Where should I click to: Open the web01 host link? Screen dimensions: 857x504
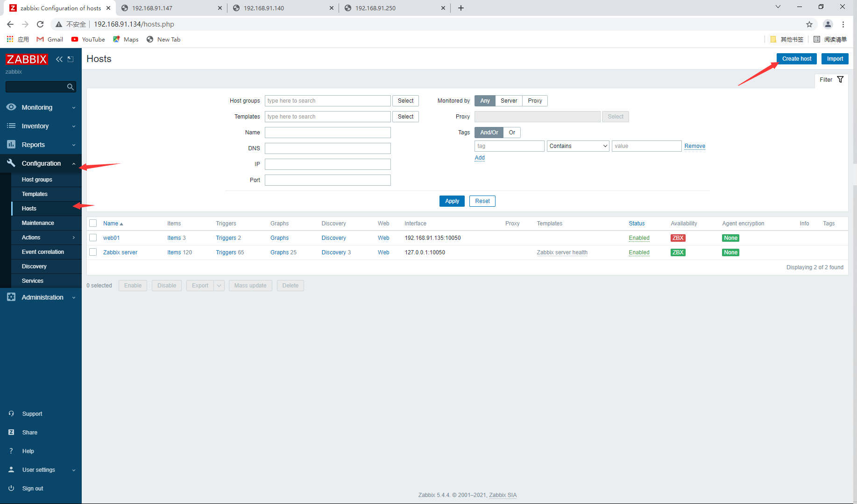[x=111, y=238]
